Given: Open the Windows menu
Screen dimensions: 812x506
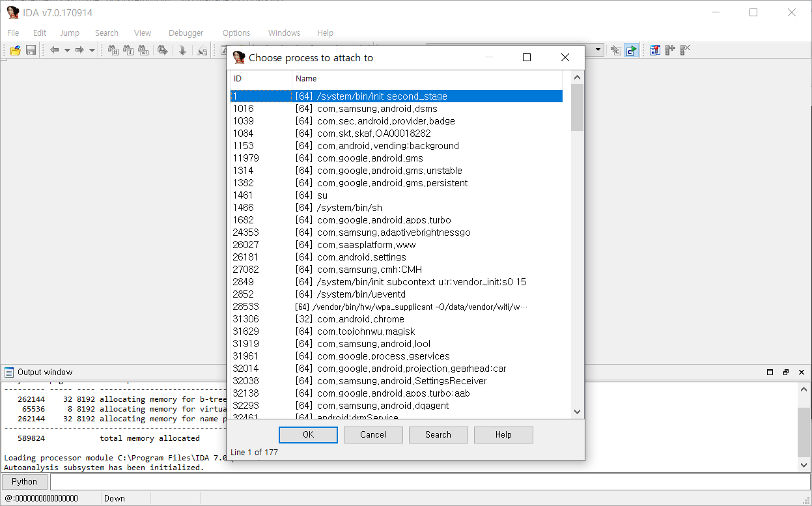Looking at the screenshot, I should click(x=285, y=33).
